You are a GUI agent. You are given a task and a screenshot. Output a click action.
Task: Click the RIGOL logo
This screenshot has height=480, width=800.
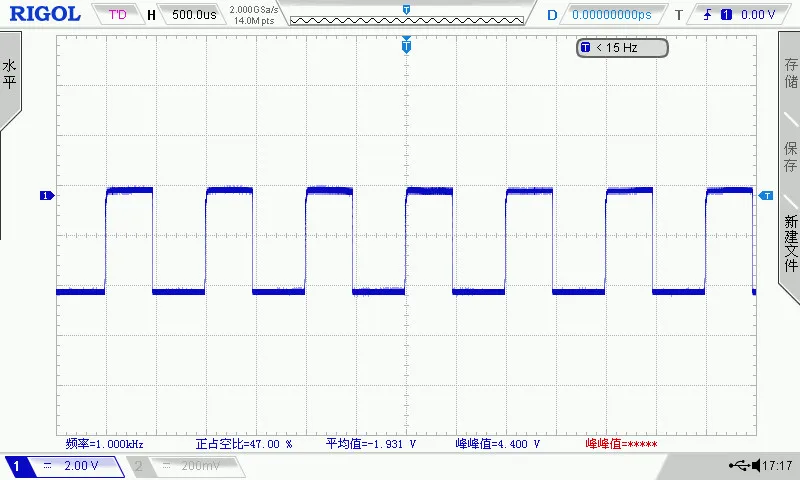(x=45, y=14)
